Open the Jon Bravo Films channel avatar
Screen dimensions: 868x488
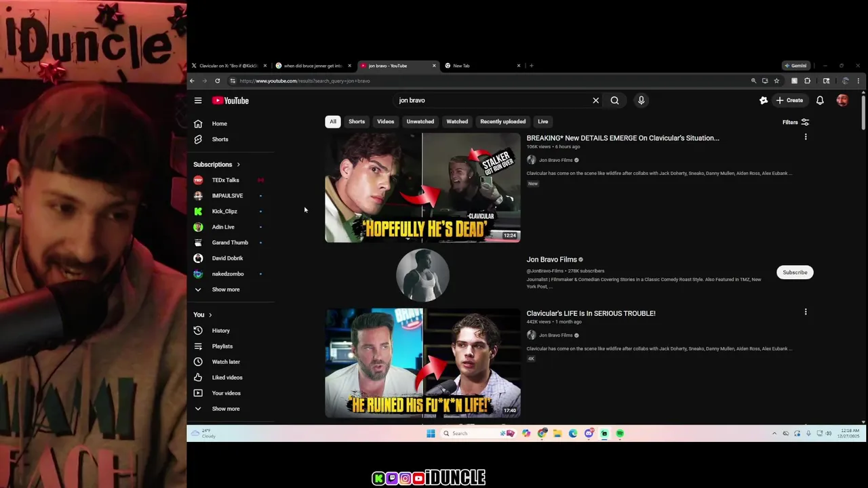pyautogui.click(x=422, y=275)
